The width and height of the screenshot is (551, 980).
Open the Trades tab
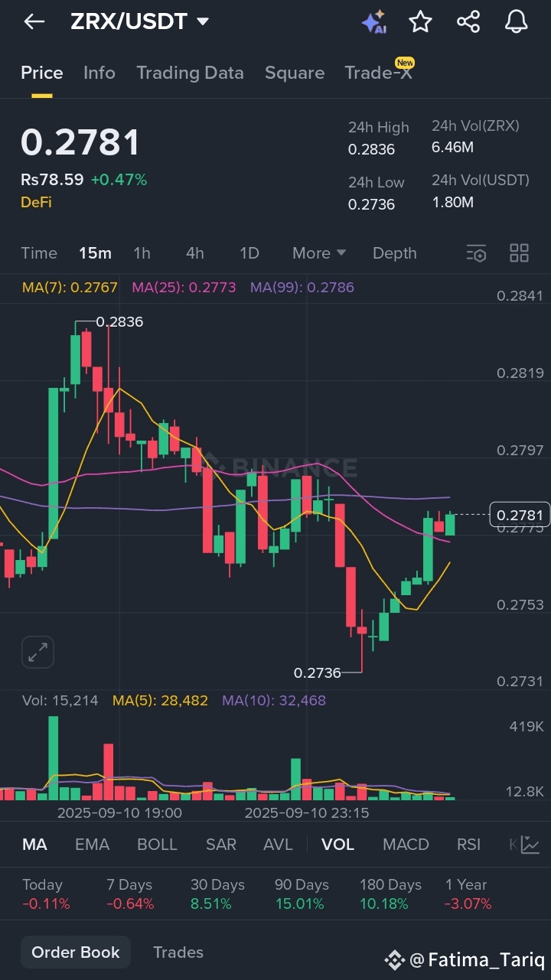point(178,952)
